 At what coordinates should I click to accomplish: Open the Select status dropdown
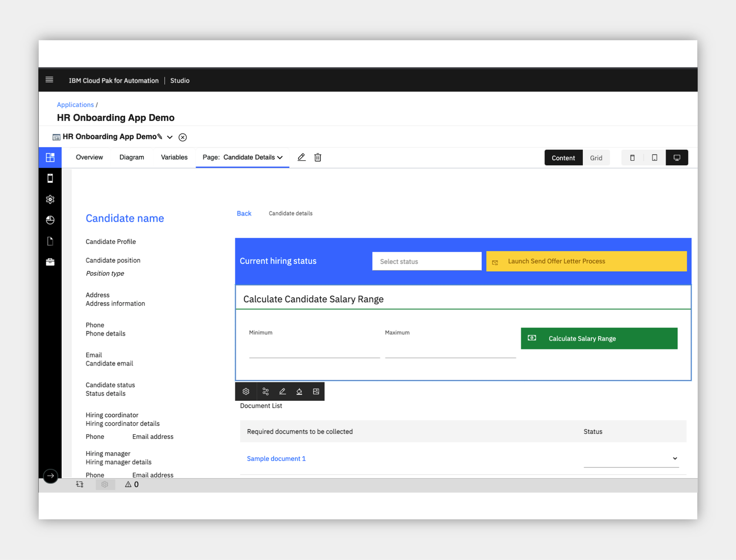pos(427,261)
